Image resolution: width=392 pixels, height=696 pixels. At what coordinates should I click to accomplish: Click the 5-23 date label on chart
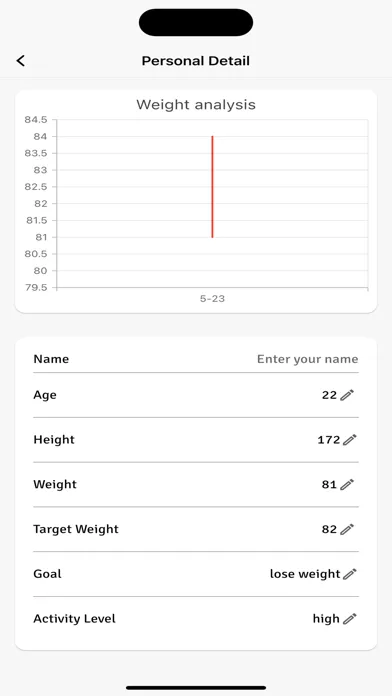(212, 299)
